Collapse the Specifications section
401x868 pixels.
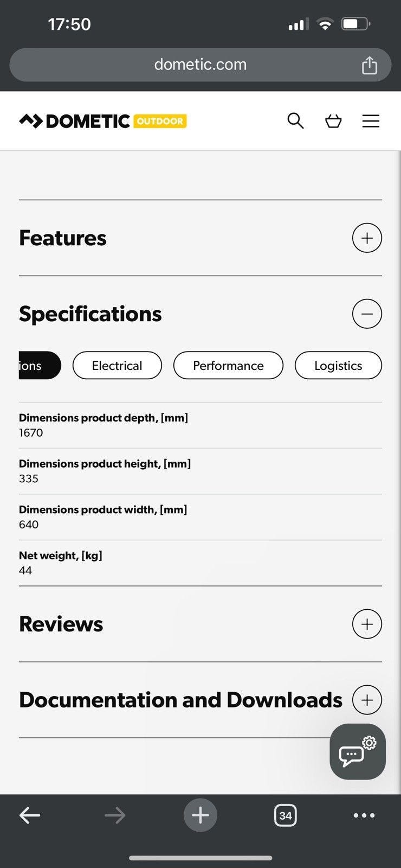click(x=367, y=314)
